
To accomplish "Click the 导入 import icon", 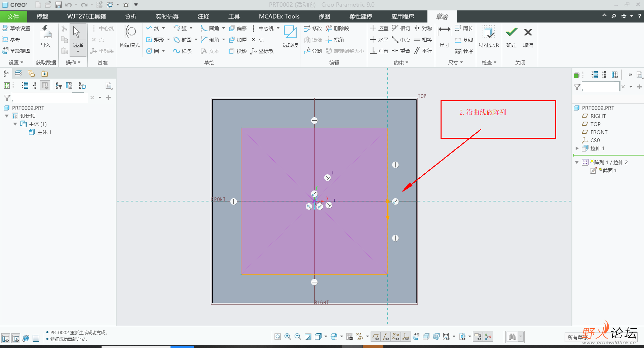I will [x=45, y=37].
